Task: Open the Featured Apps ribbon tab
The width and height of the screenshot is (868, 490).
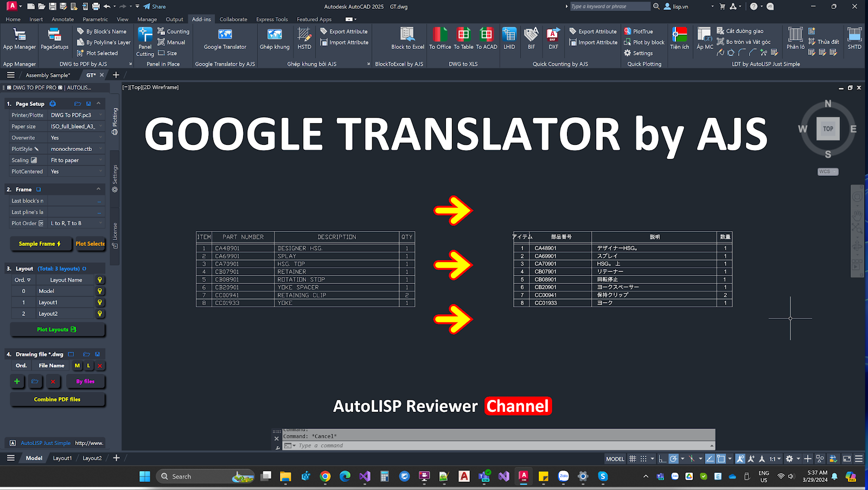Action: point(314,19)
